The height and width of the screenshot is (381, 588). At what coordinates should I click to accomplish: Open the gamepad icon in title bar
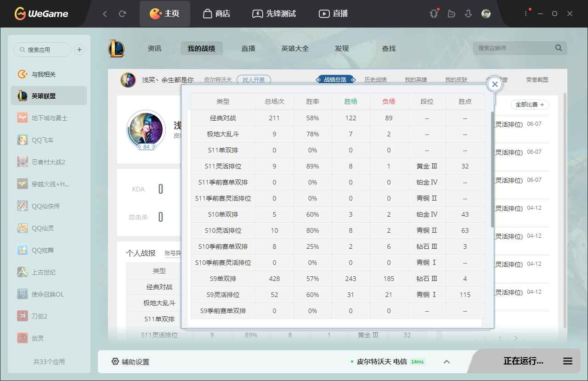point(452,14)
